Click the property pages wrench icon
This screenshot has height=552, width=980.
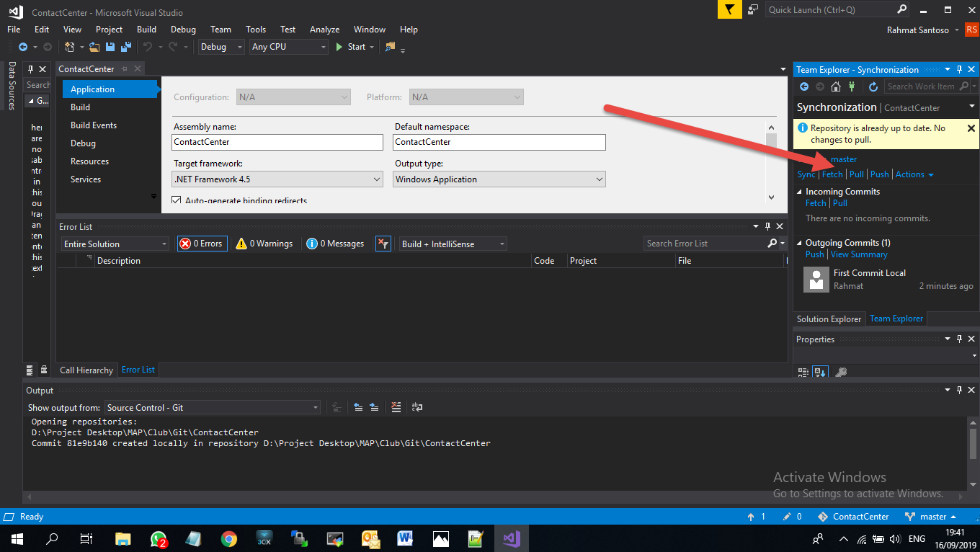(841, 372)
